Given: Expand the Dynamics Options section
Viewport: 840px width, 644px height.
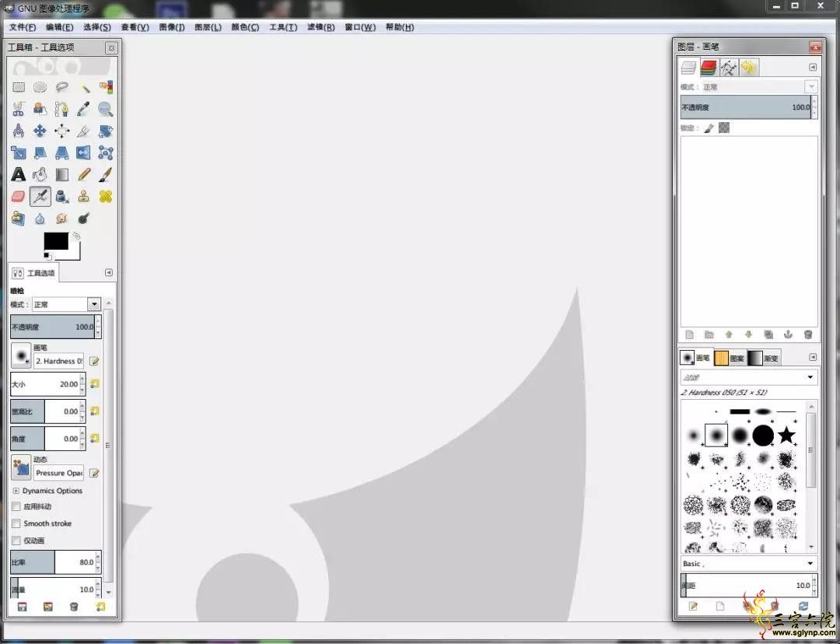Looking at the screenshot, I should [x=16, y=491].
